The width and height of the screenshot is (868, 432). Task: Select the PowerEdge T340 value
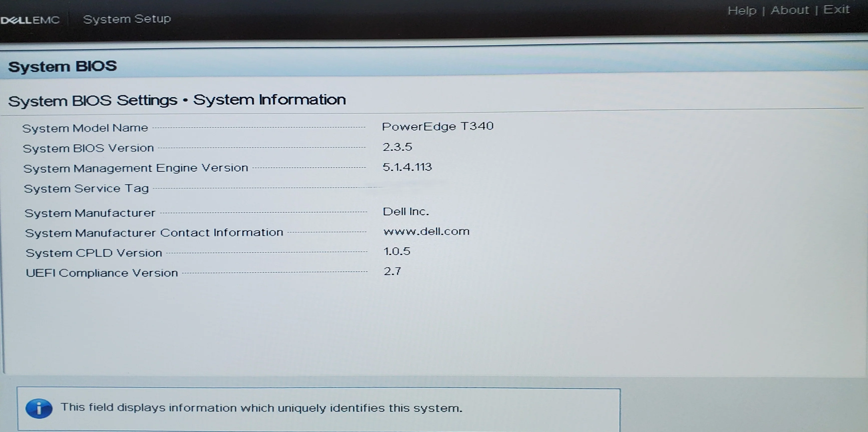437,126
